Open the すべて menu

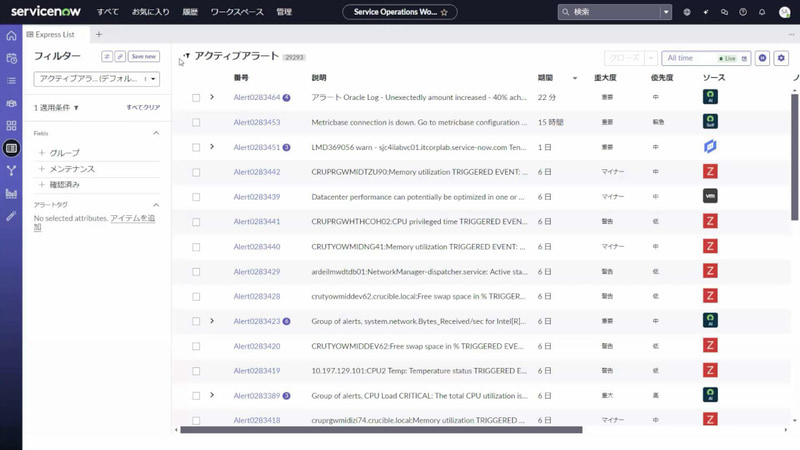108,12
